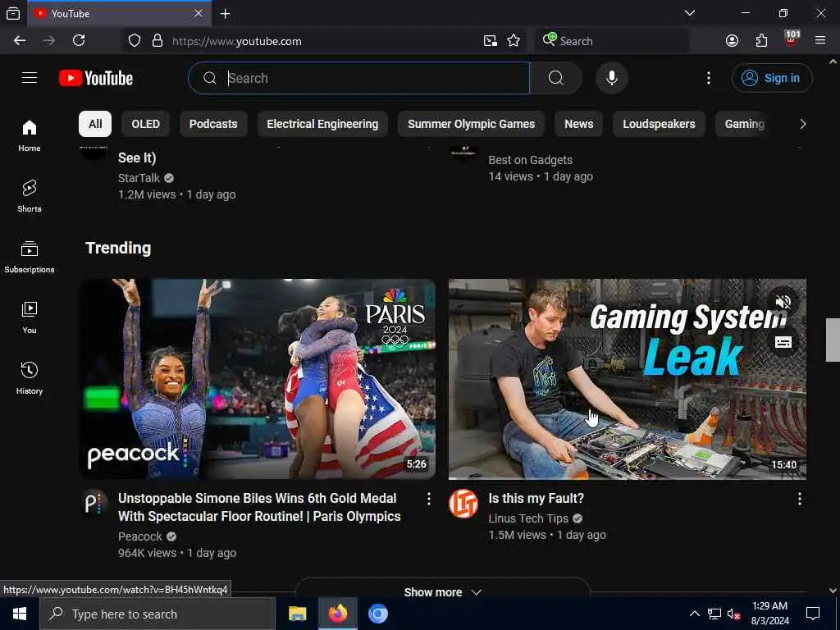
Task: Click the page vertical scrollbar thumb
Action: [833, 340]
